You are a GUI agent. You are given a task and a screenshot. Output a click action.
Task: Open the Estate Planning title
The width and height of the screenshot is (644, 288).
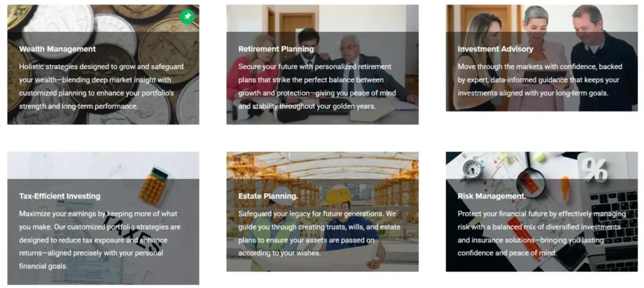268,196
